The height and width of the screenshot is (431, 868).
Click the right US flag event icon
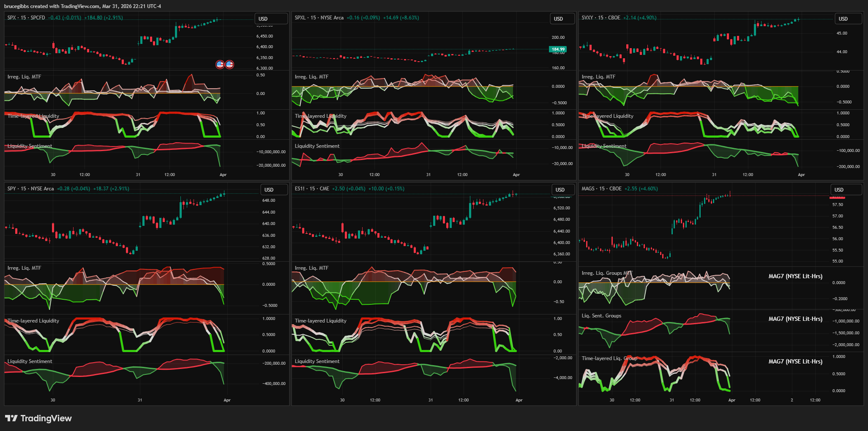tap(229, 65)
